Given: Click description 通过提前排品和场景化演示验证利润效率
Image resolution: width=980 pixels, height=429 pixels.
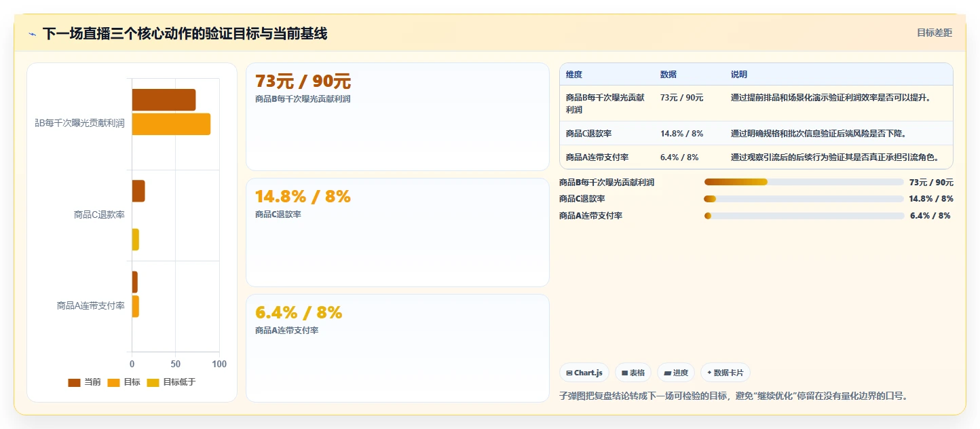Looking at the screenshot, I should 831,98.
